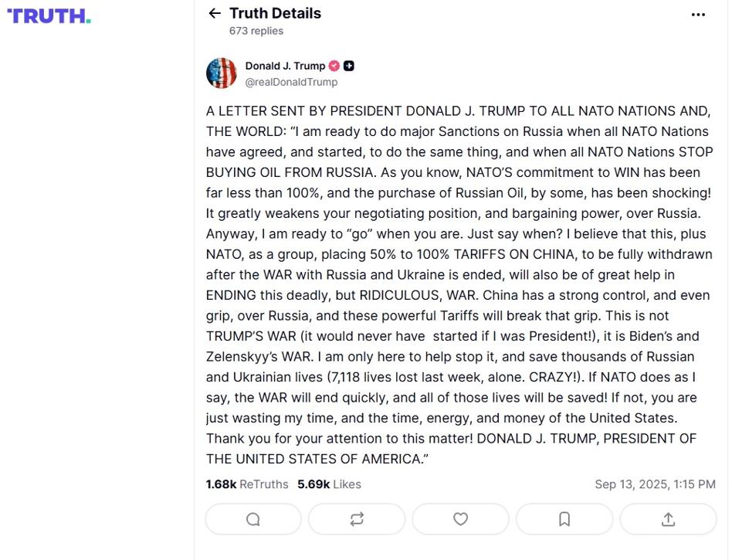Click the reply speech bubble button
Image resolution: width=732 pixels, height=560 pixels.
click(x=252, y=519)
